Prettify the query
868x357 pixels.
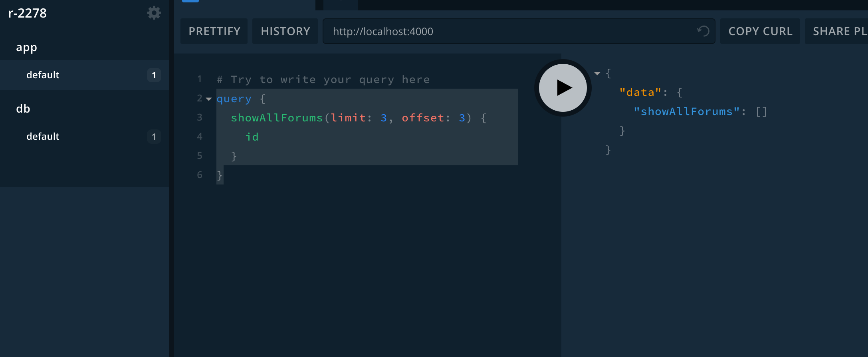[214, 31]
